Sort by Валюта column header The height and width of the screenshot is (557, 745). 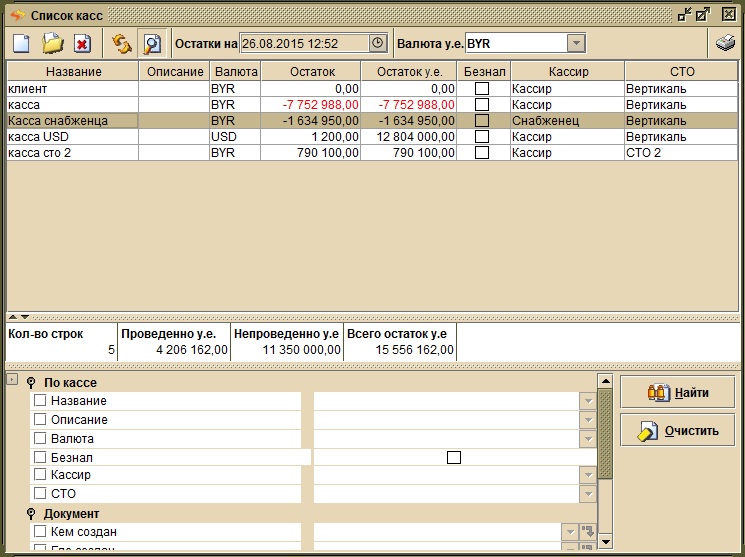click(236, 71)
